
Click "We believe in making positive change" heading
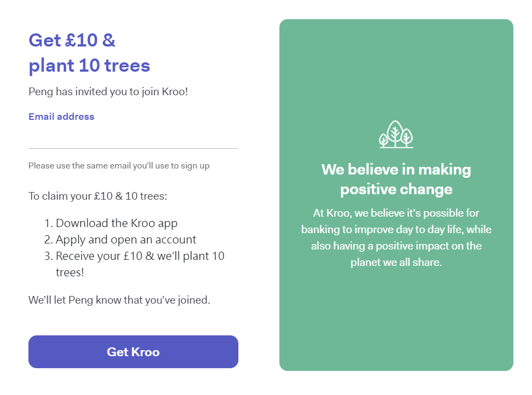click(x=396, y=179)
